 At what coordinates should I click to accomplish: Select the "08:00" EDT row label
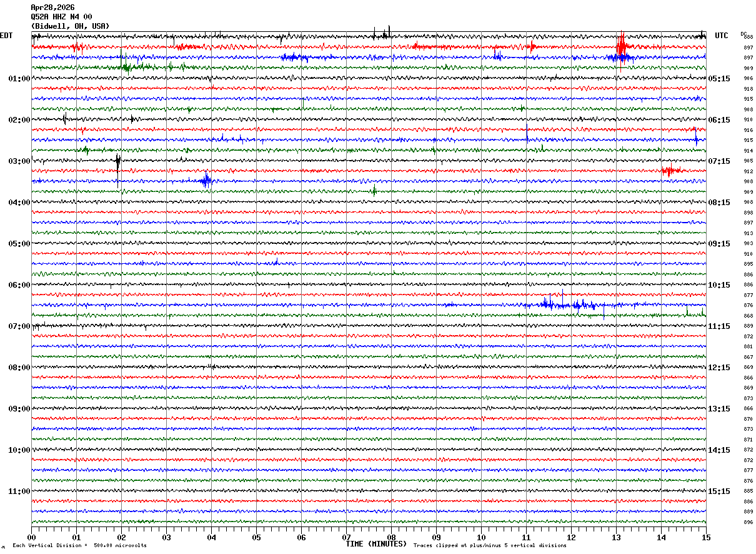[19, 368]
